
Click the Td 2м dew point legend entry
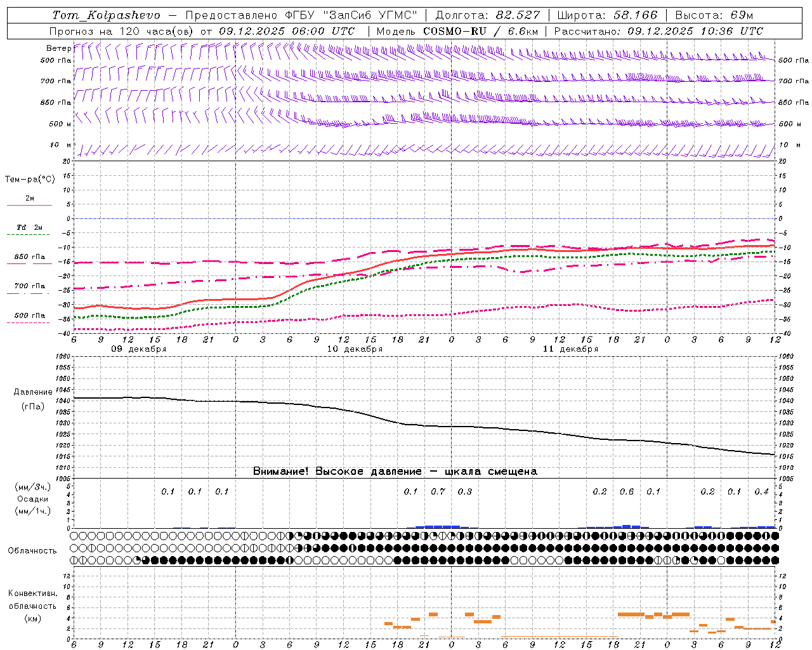[x=29, y=227]
